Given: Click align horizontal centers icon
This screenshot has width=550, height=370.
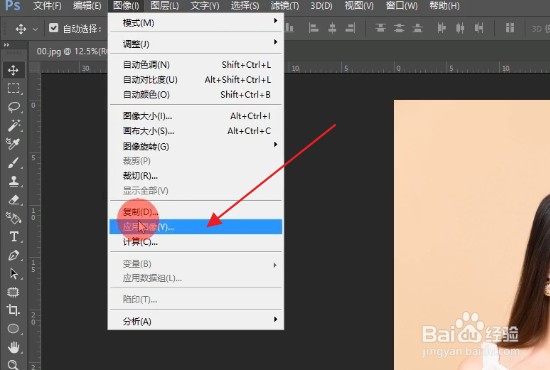Looking at the screenshot, I should click(332, 28).
